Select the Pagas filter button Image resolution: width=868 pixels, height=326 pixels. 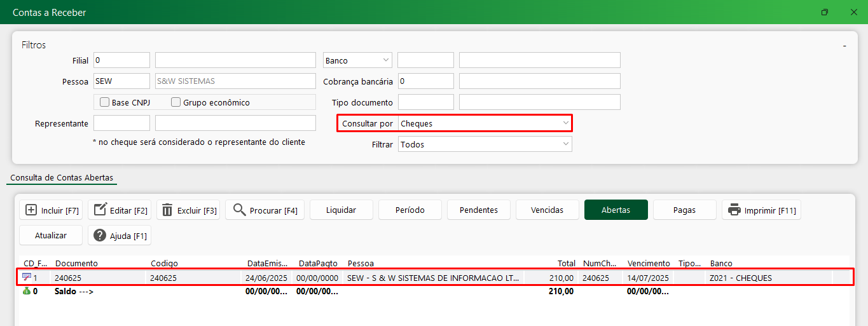click(684, 210)
